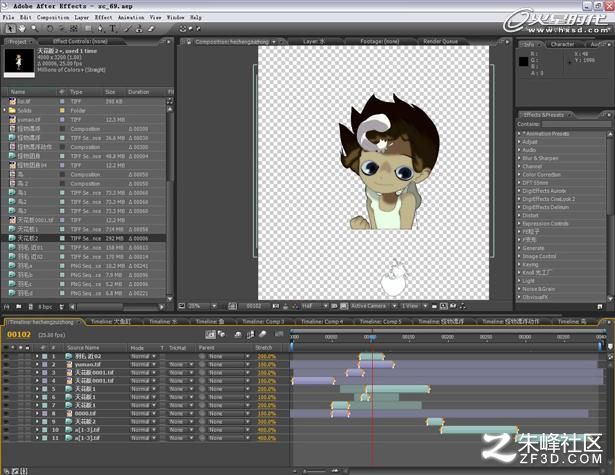This screenshot has width=615, height=475.
Task: Click the new composition icon in Project panel
Action: click(x=30, y=307)
